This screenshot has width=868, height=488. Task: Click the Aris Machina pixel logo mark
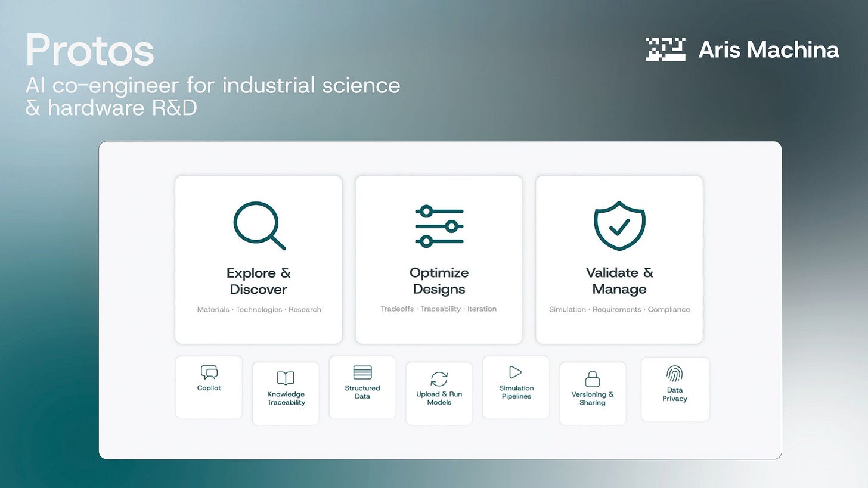[x=665, y=49]
